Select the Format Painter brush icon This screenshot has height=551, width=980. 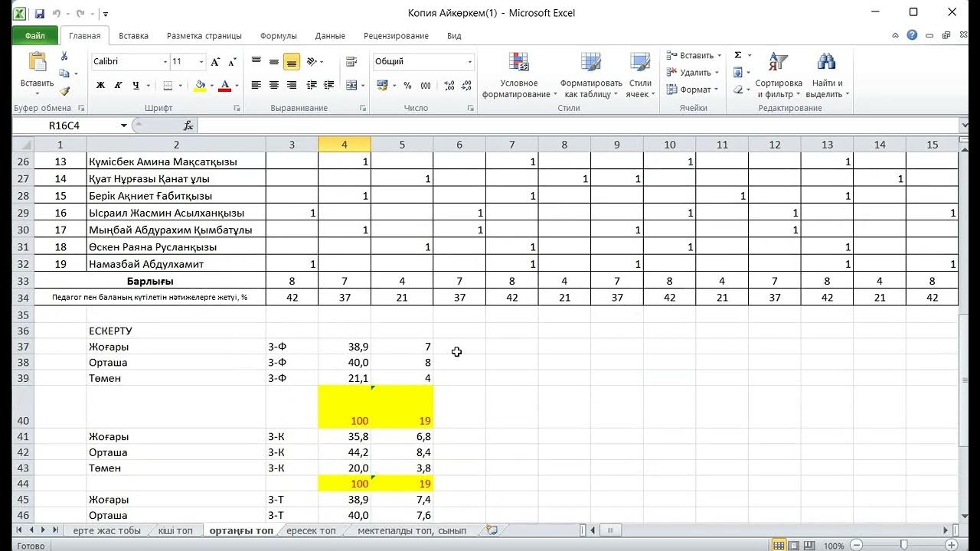(64, 91)
